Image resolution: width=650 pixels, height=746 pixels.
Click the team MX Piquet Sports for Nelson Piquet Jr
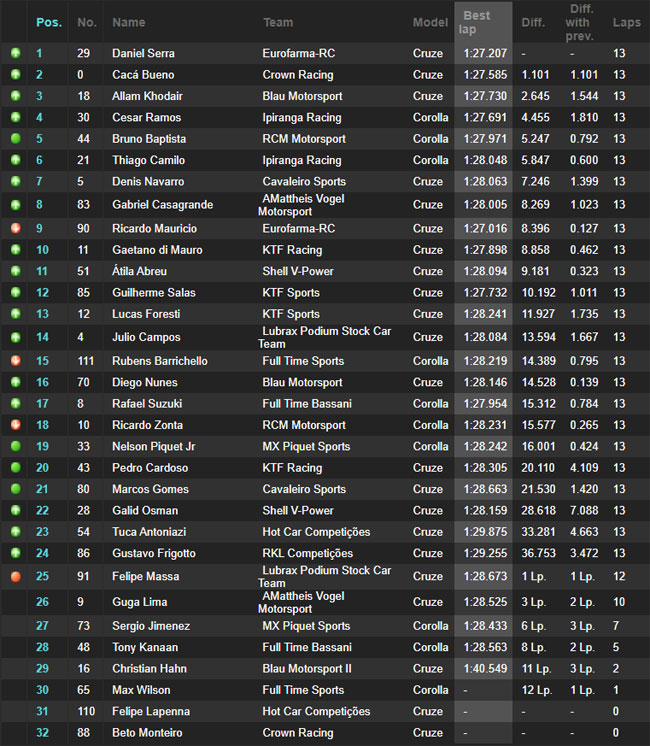click(x=306, y=446)
